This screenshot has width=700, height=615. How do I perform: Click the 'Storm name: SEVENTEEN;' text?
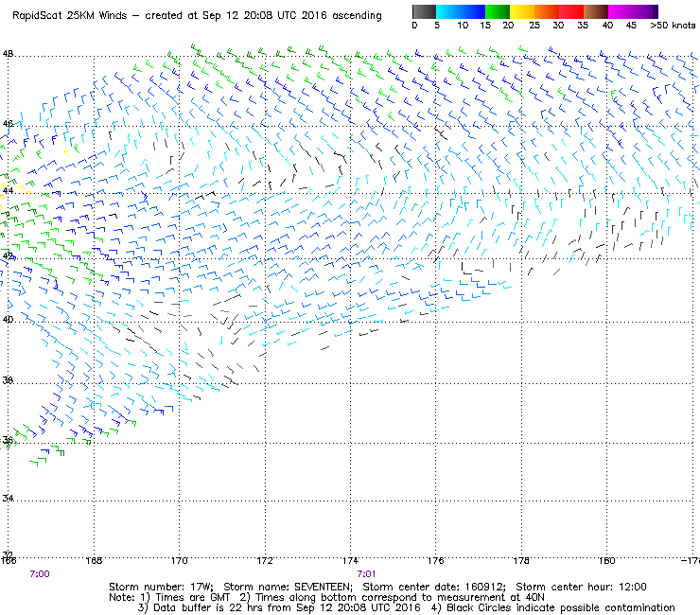[x=288, y=587]
